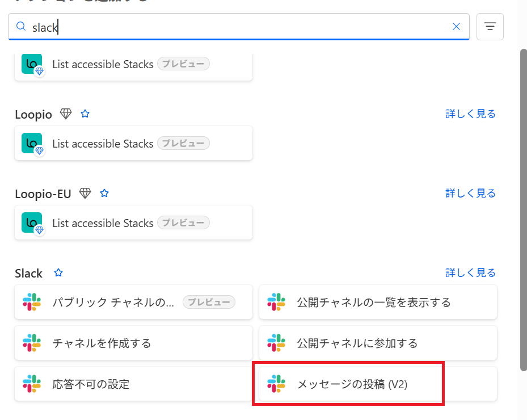Open the filter options button

pos(490,27)
